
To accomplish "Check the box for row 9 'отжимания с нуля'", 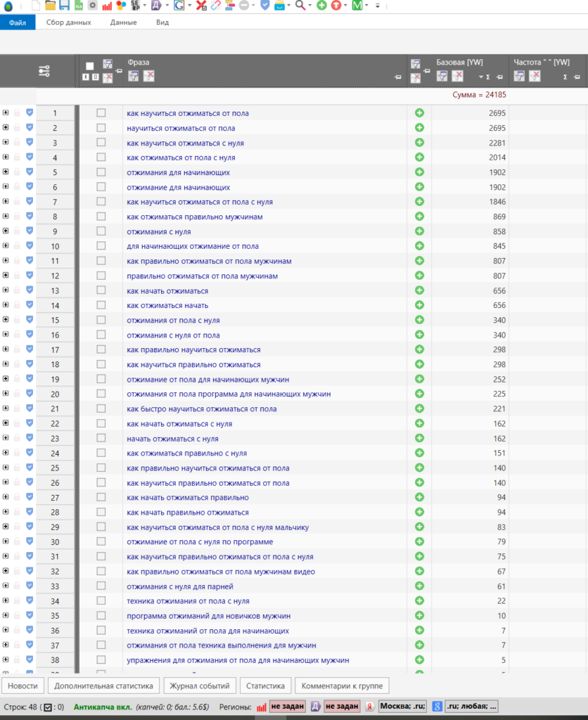I will click(101, 231).
